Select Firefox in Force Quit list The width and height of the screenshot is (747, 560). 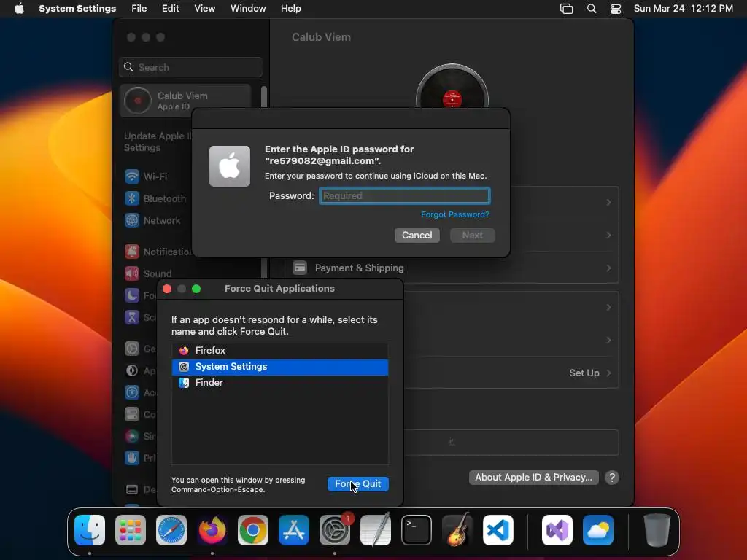280,351
